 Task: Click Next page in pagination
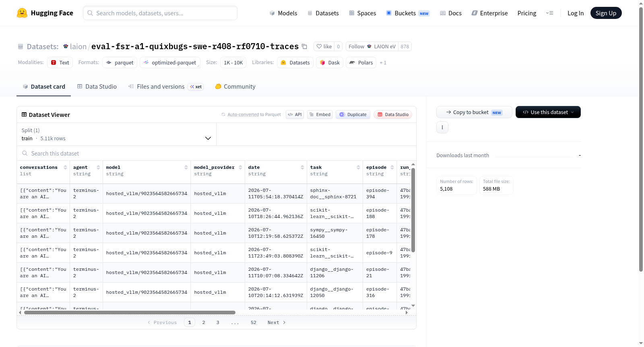277,322
